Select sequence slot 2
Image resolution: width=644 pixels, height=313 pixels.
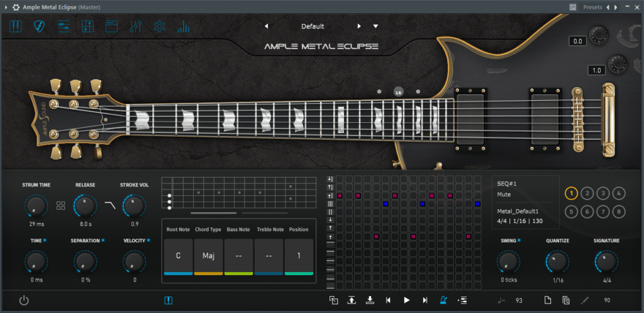coord(587,193)
